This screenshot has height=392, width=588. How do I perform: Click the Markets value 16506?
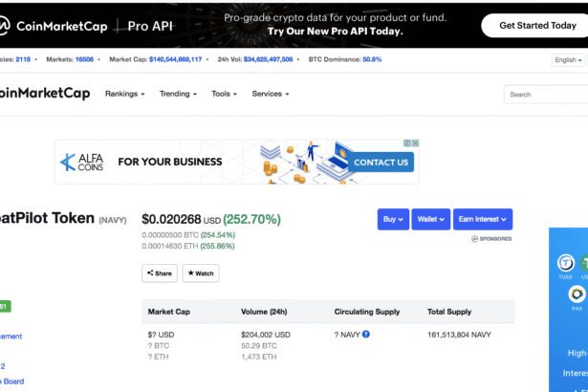coord(84,59)
